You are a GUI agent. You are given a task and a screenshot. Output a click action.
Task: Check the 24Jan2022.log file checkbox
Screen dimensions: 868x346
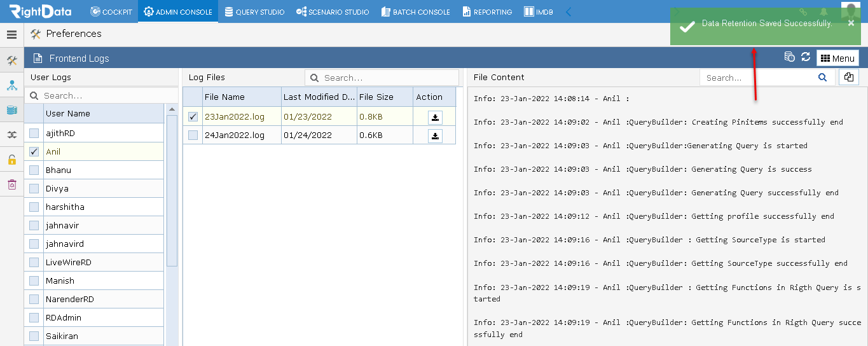[x=193, y=135]
